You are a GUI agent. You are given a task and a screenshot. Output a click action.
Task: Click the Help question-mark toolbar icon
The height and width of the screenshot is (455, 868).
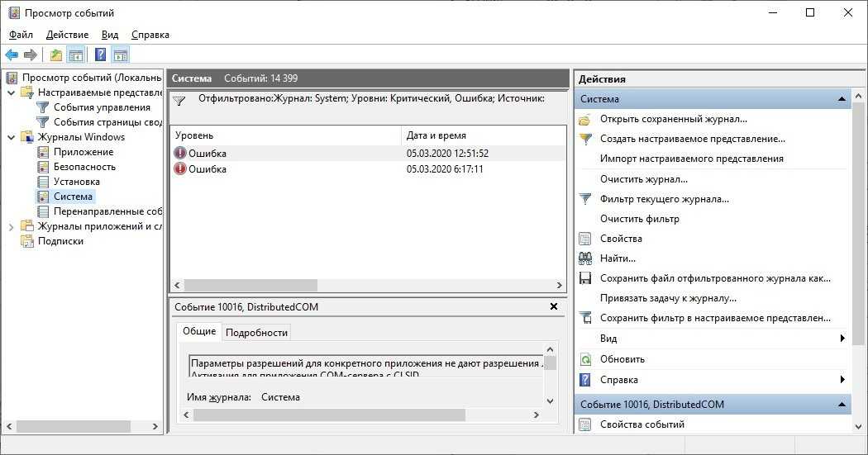pos(100,55)
